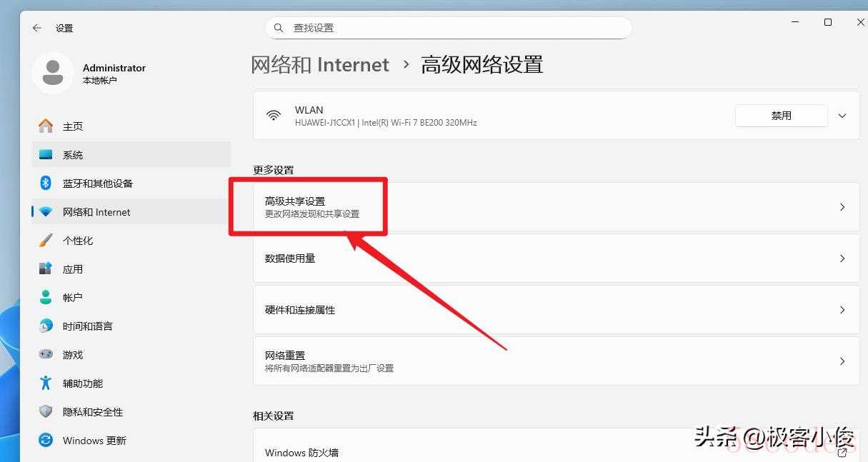The height and width of the screenshot is (462, 868).
Task: Click the Administrator account name
Action: pyautogui.click(x=114, y=68)
